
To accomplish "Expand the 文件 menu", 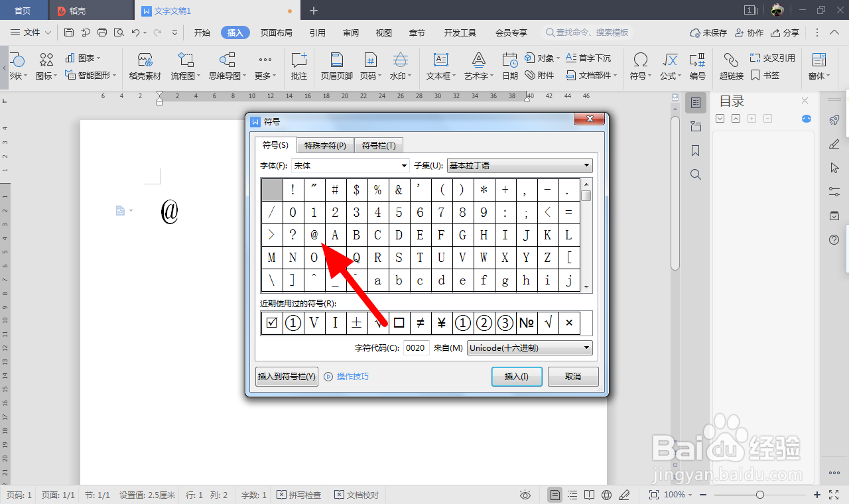I will point(31,32).
